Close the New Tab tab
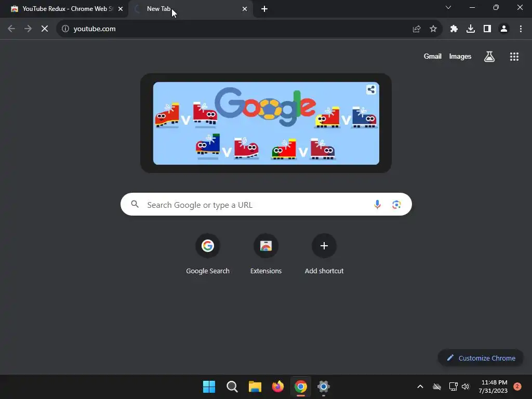 pyautogui.click(x=245, y=9)
